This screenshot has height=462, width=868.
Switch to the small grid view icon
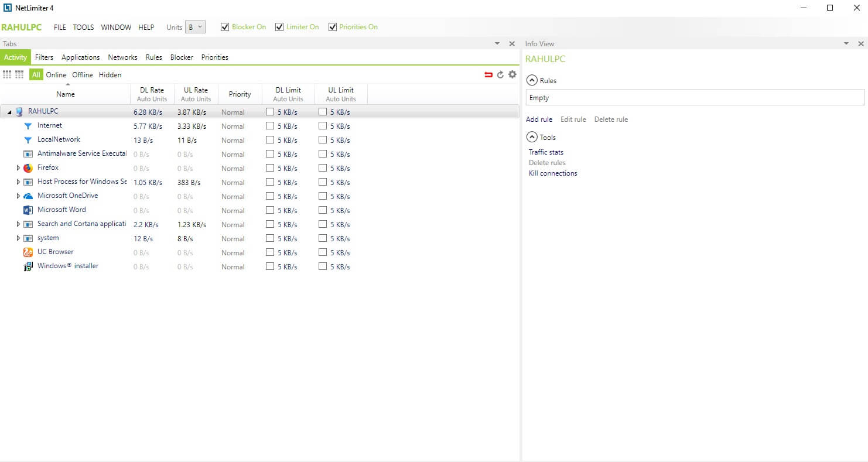pos(7,75)
